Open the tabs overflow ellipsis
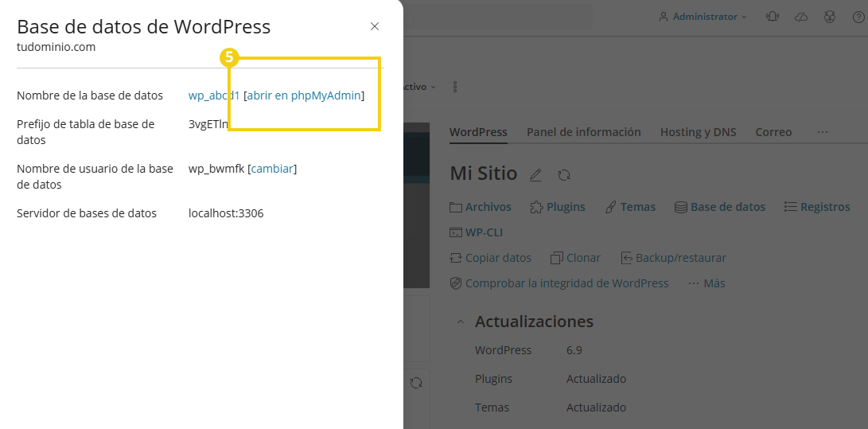 [822, 132]
